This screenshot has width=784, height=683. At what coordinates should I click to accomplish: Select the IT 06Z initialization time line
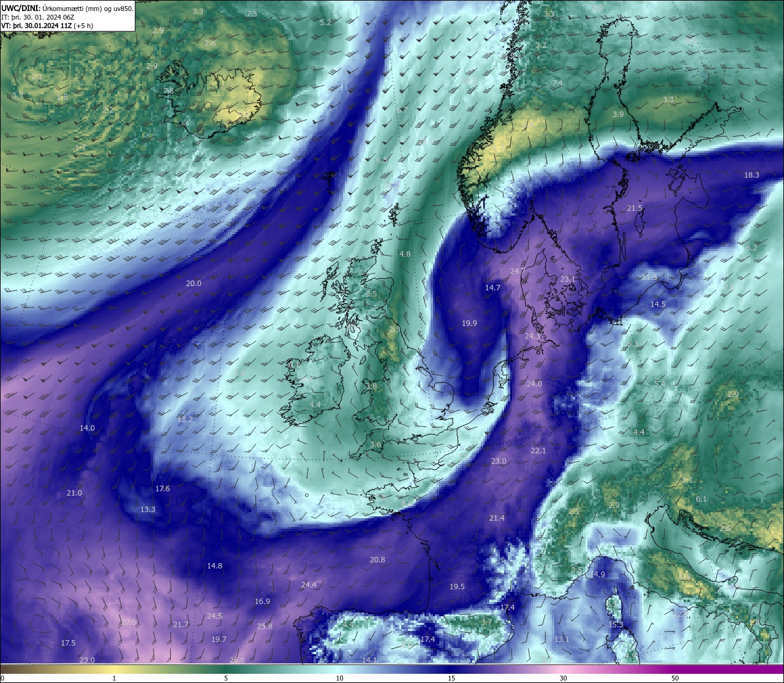coord(38,17)
